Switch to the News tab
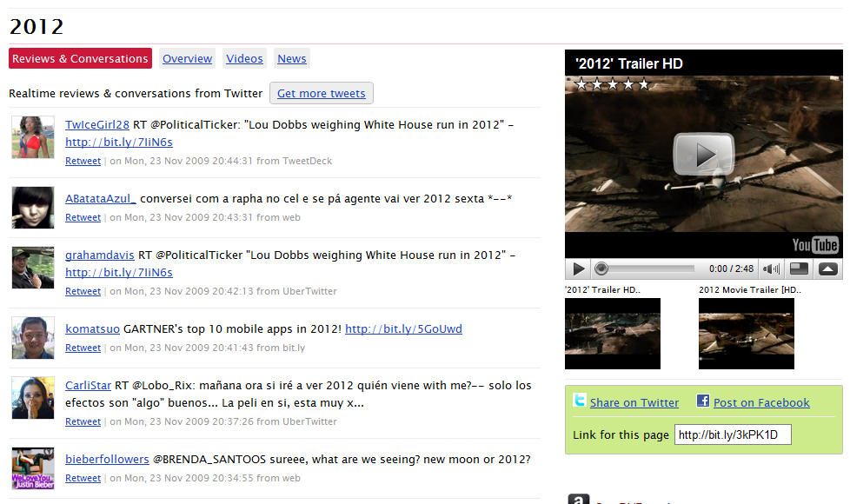Screen dimensions: 850x504 (x=292, y=58)
